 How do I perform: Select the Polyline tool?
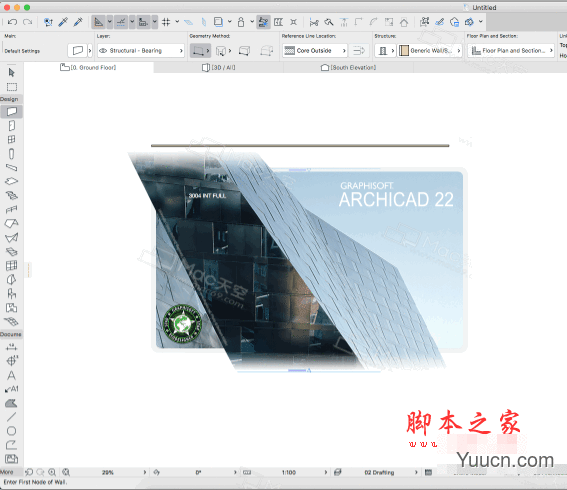[12, 445]
